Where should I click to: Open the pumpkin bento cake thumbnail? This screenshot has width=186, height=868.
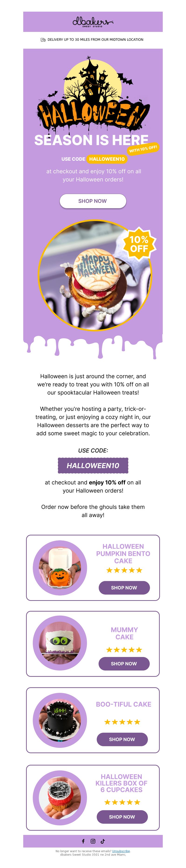pos(60,567)
